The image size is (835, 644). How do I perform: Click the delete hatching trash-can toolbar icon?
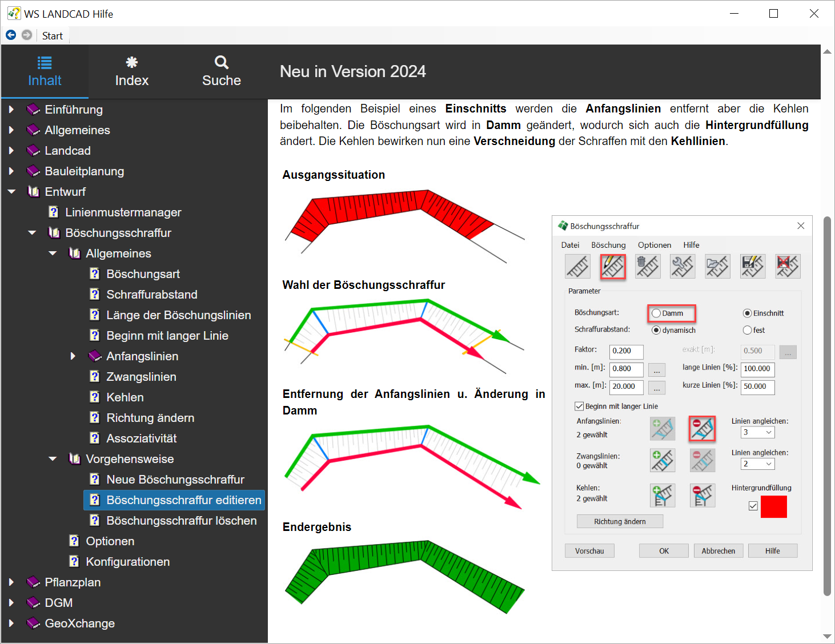coord(648,267)
